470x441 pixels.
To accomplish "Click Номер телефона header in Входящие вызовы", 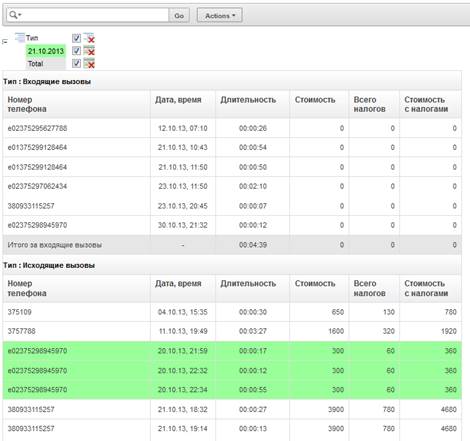I will coord(27,104).
